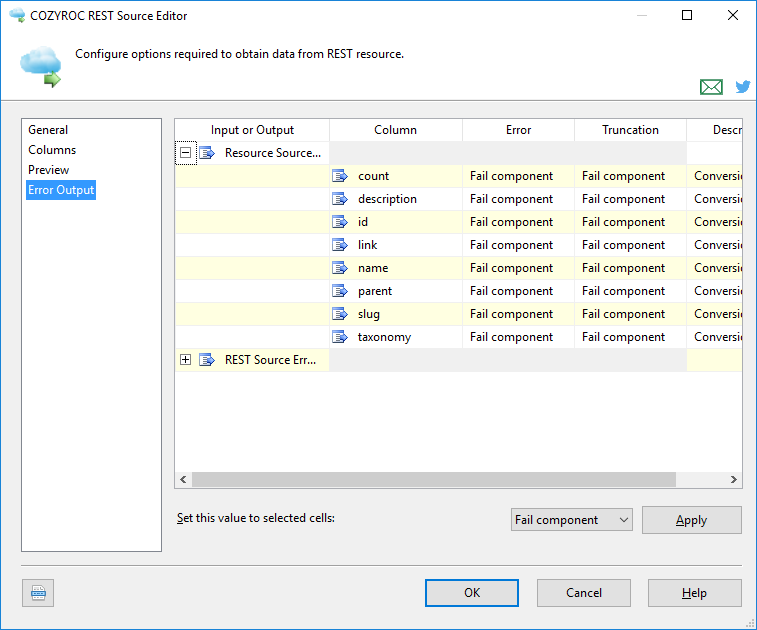Click the name column icon
The width and height of the screenshot is (757, 630).
click(x=340, y=268)
